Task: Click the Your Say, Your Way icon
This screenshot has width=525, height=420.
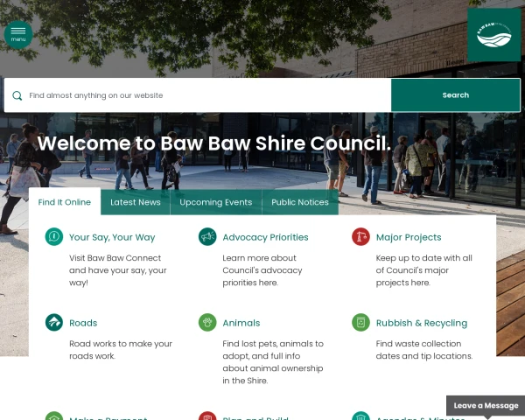Action: pyautogui.click(x=54, y=236)
